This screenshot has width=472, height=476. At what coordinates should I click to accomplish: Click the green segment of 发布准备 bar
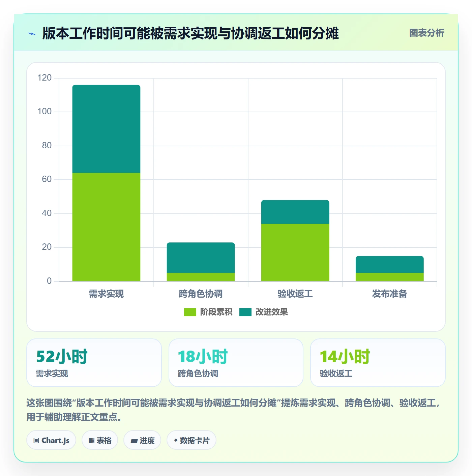[x=389, y=277]
